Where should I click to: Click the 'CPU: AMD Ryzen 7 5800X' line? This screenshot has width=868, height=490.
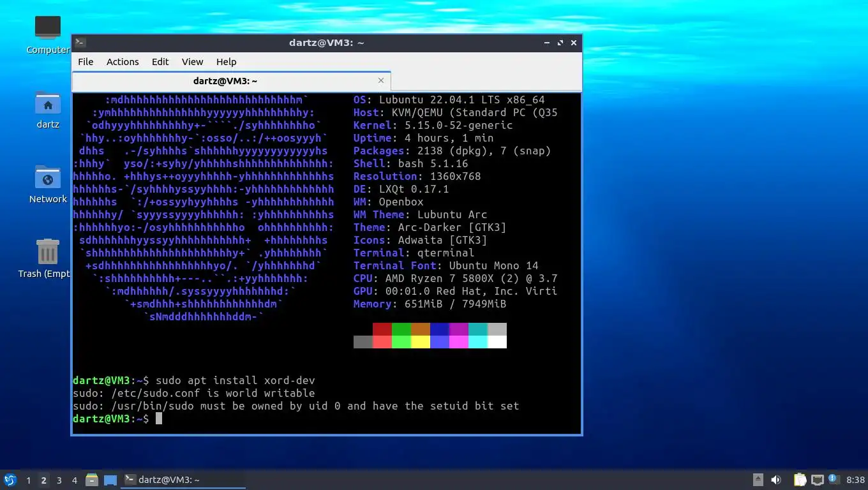[456, 278]
